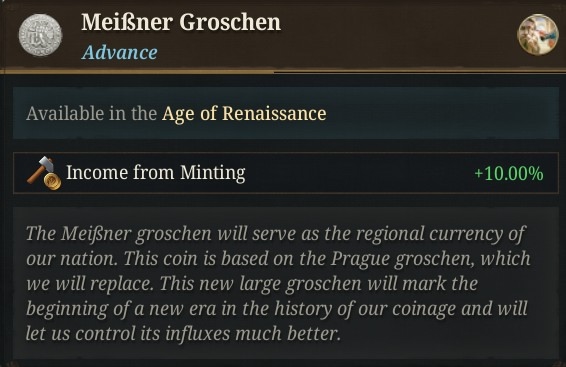Image resolution: width=566 pixels, height=367 pixels.
Task: Click the green +10.00% modifier value
Action: click(509, 174)
